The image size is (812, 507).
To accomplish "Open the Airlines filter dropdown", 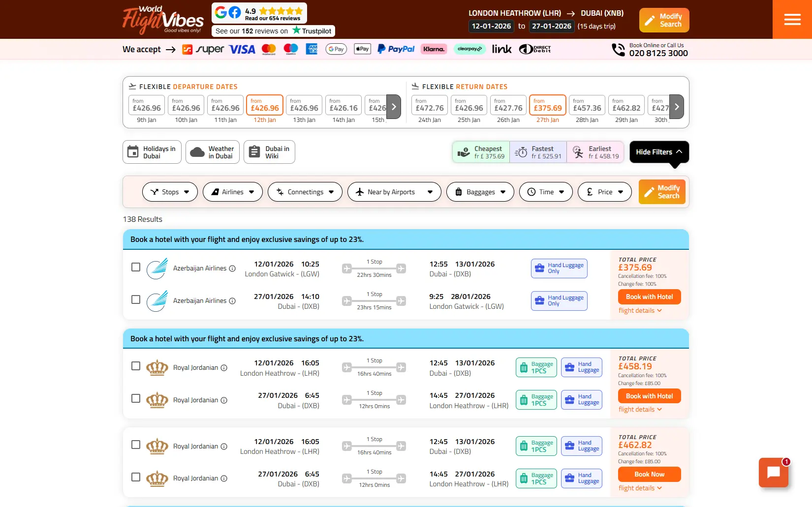I will (x=232, y=192).
